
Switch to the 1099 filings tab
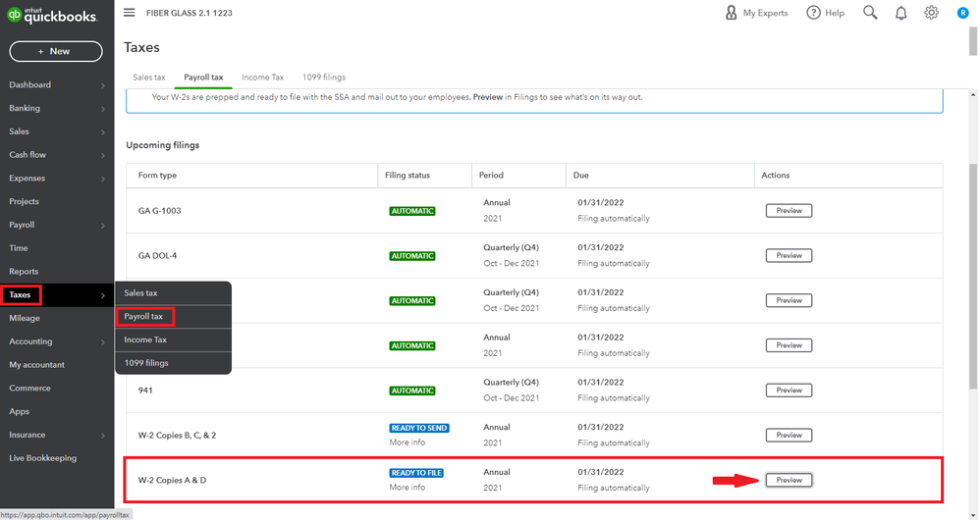pos(323,77)
